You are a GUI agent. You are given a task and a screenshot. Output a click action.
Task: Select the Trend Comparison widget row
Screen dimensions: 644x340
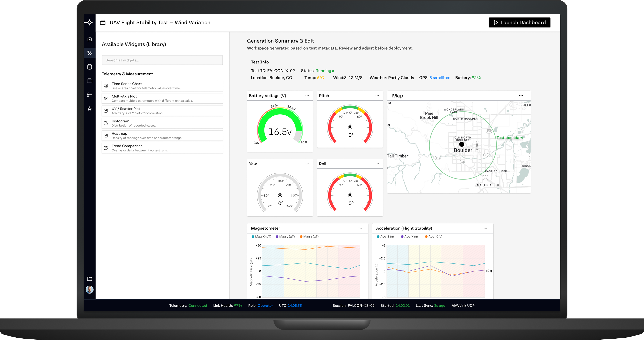click(162, 148)
